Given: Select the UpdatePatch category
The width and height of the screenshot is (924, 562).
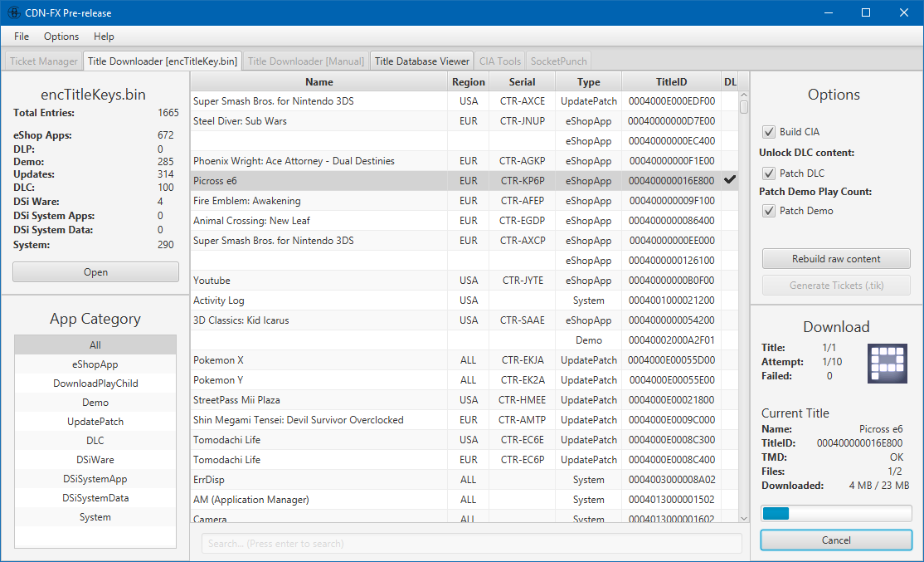Looking at the screenshot, I should [x=95, y=421].
